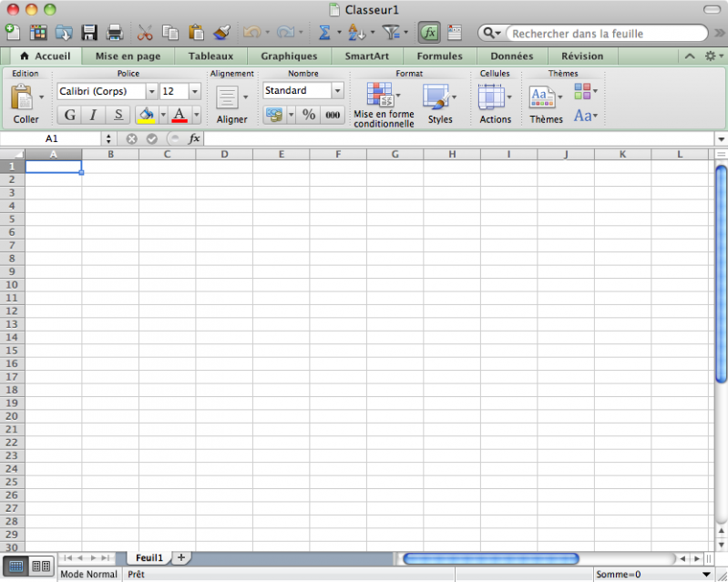Viewport: 728px width, 582px height.
Task: Toggle bold with the G button
Action: (x=69, y=115)
